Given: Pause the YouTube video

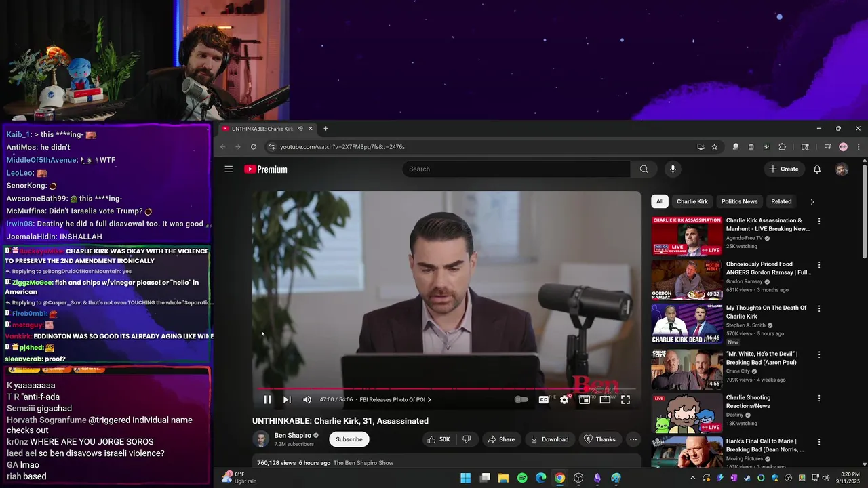Looking at the screenshot, I should point(267,400).
